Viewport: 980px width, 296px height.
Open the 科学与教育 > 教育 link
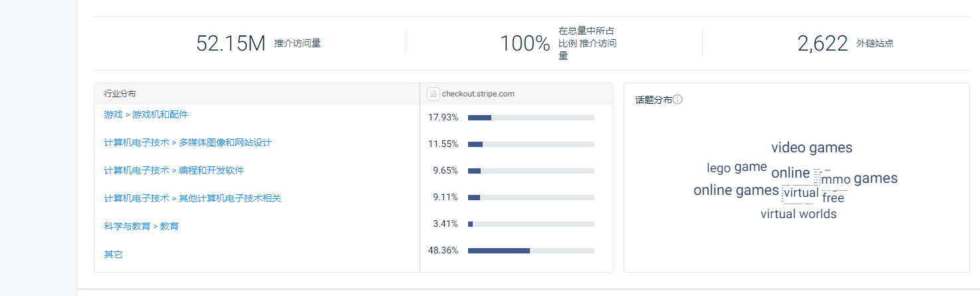pos(141,226)
